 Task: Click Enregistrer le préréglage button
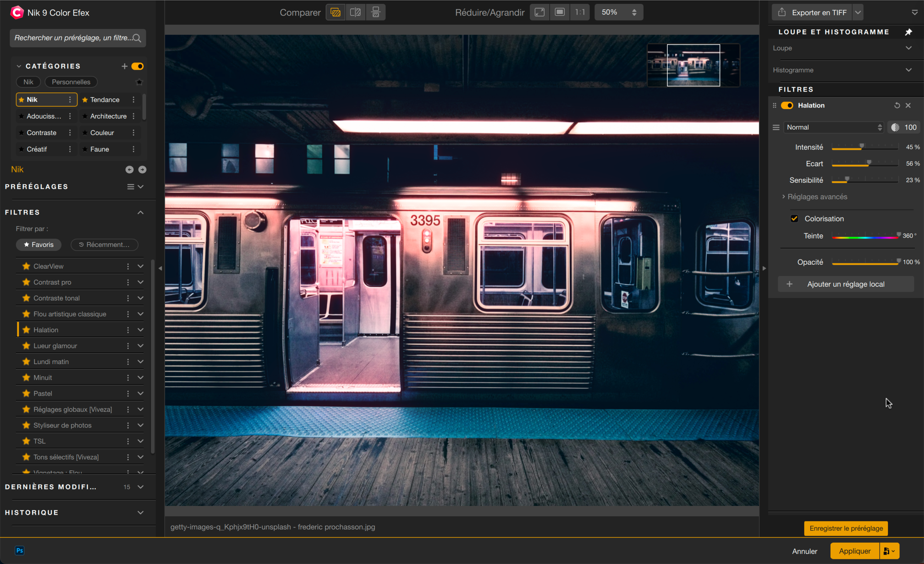[846, 528]
